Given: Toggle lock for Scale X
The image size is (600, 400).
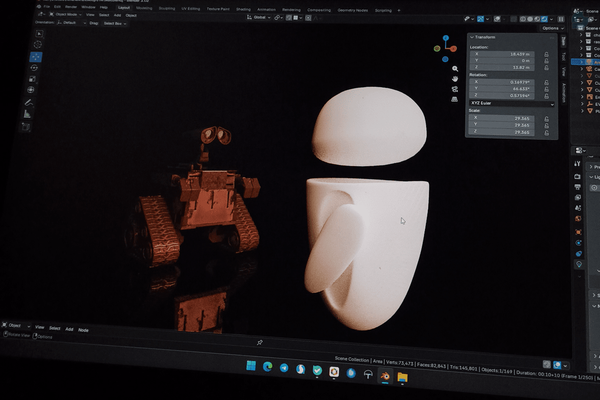Looking at the screenshot, I should click(x=546, y=119).
